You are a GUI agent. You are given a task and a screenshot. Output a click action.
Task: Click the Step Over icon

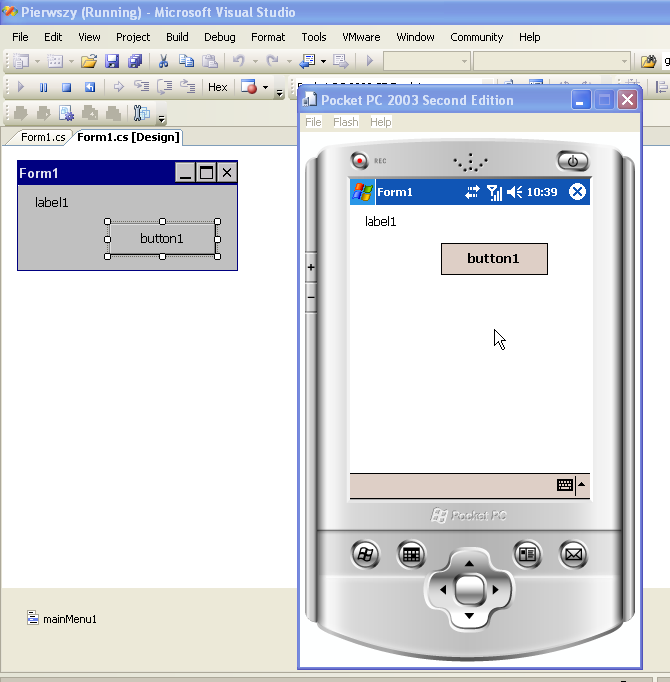(164, 87)
